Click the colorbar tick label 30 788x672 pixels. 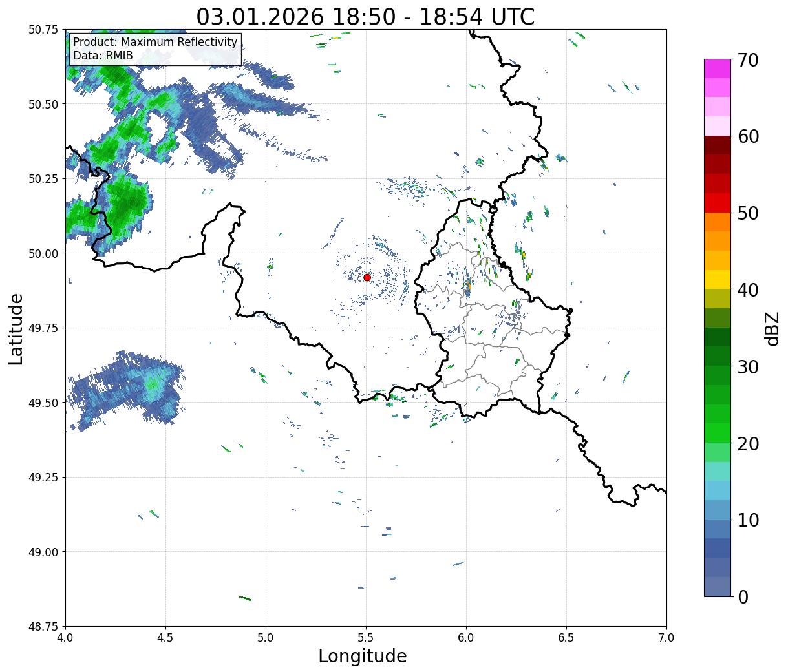tap(747, 366)
